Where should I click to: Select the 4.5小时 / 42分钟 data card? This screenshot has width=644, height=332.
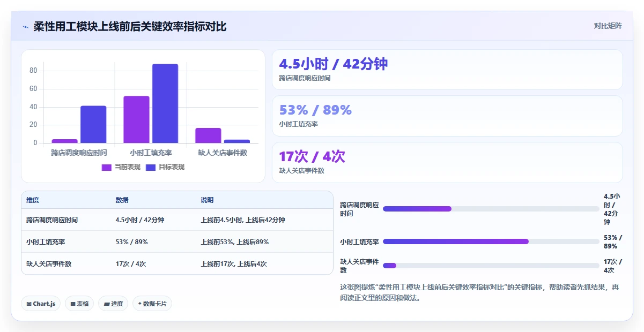pos(447,70)
